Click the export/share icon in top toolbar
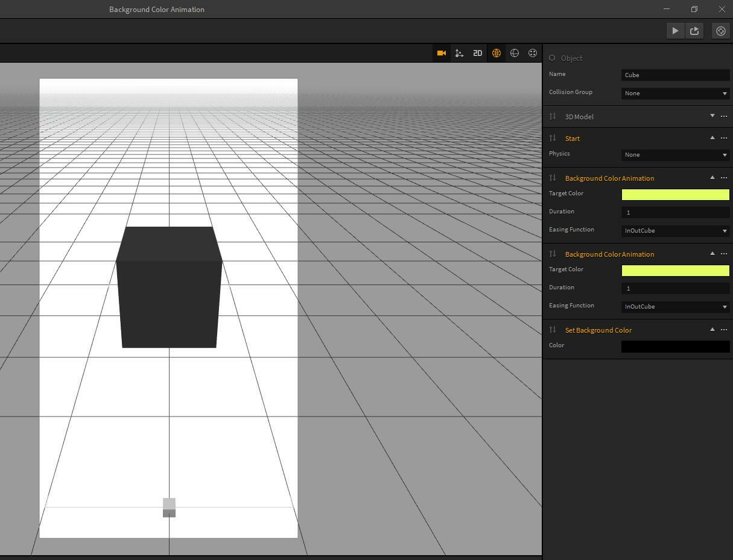This screenshot has height=560, width=733. pyautogui.click(x=694, y=31)
